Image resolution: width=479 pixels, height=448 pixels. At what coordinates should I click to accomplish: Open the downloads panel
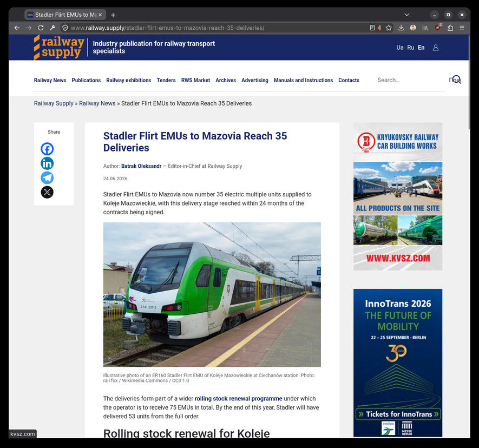[401, 28]
